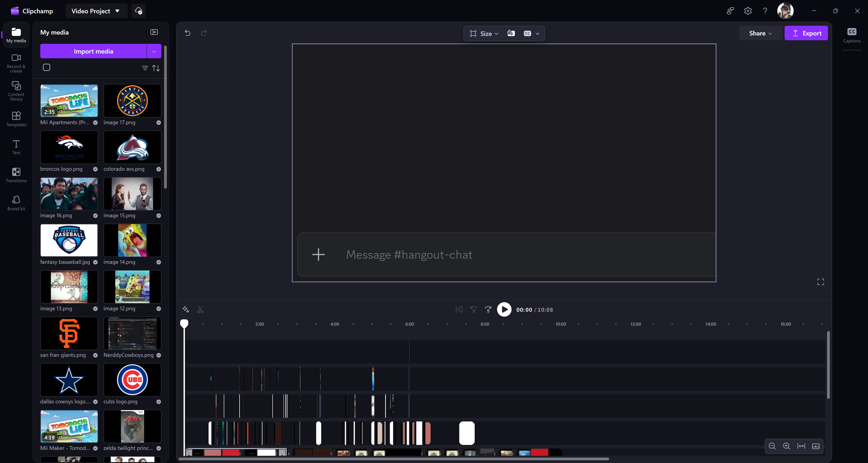Open Clipchamp settings gear

(x=748, y=11)
